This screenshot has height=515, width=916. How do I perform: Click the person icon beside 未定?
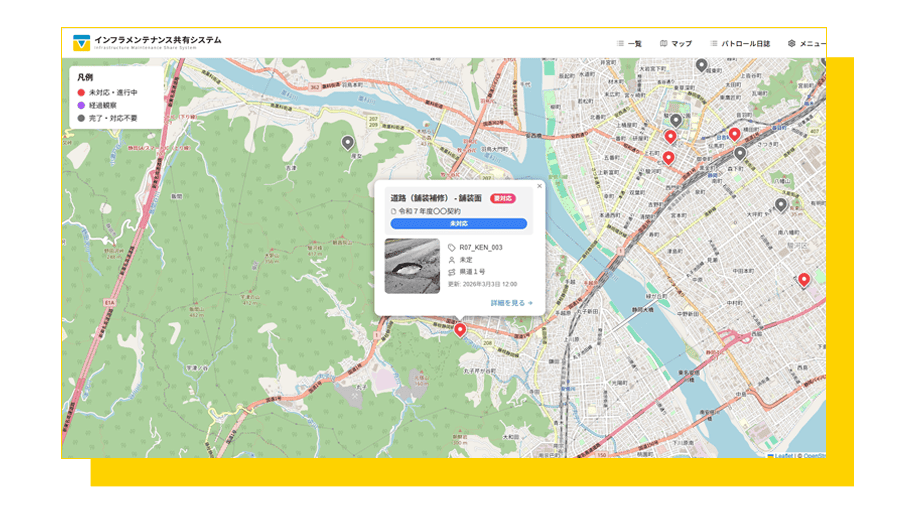pos(452,260)
